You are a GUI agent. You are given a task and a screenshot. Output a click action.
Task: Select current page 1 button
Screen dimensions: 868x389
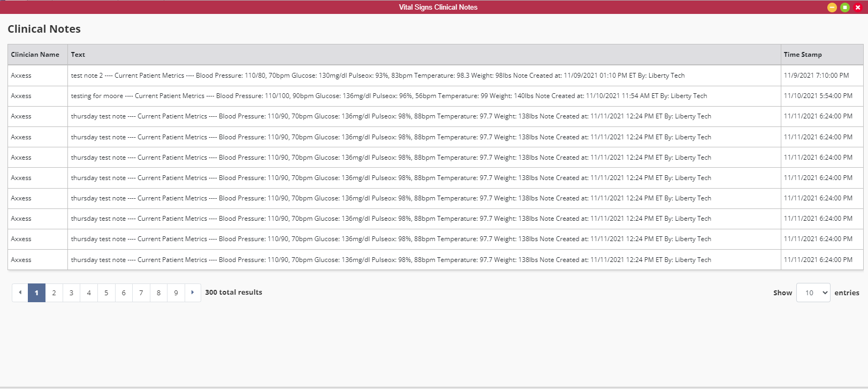click(x=36, y=293)
